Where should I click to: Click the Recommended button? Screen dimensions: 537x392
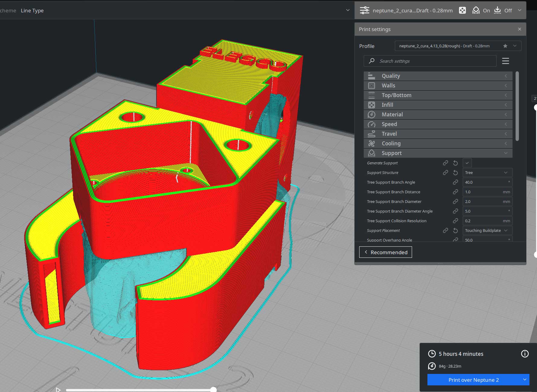click(x=385, y=252)
